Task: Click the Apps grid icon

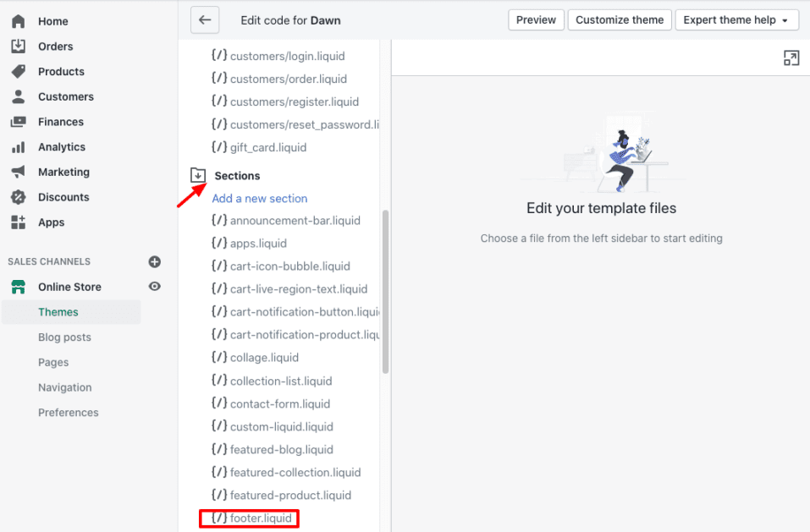Action: [18, 222]
